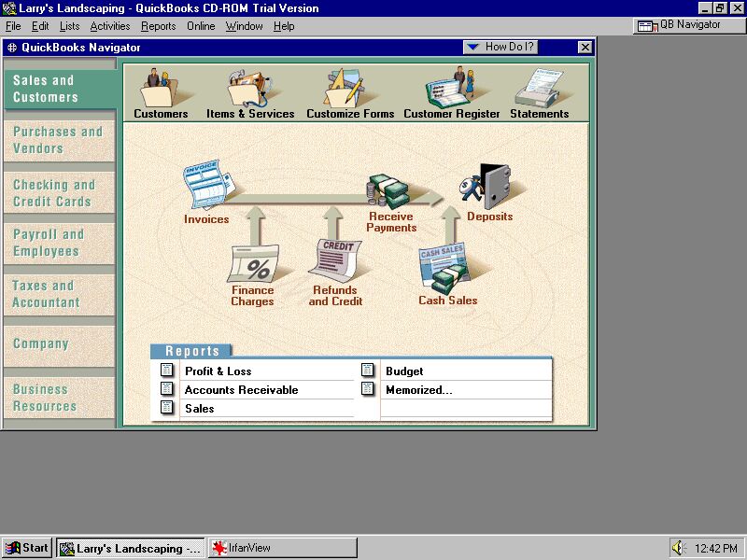Click the QB Navigator button
747x560 pixels.
click(x=689, y=25)
